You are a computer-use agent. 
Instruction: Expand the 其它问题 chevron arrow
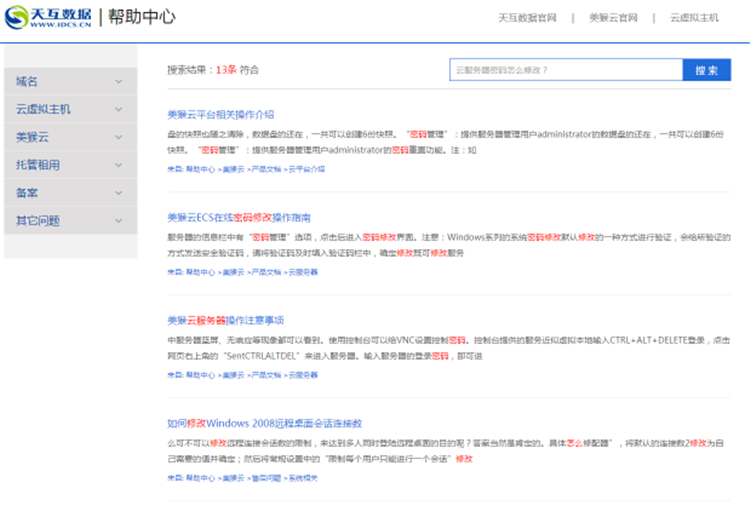[x=119, y=220]
